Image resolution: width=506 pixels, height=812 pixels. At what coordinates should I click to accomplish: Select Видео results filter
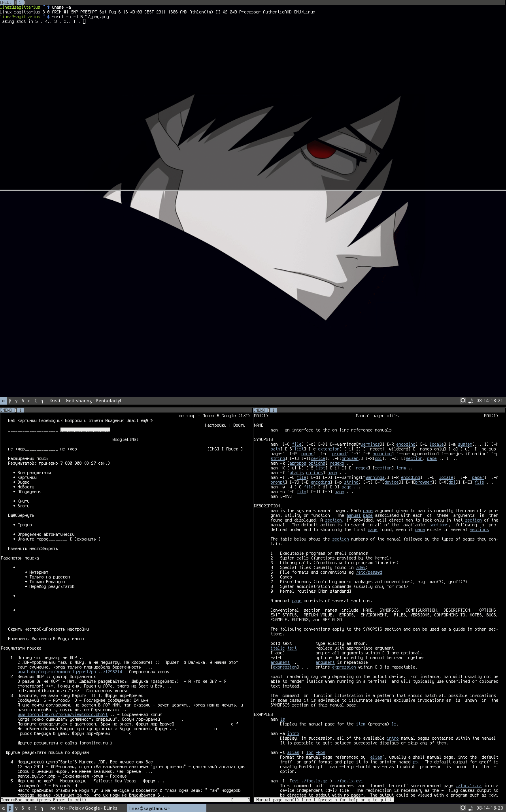[x=23, y=482]
